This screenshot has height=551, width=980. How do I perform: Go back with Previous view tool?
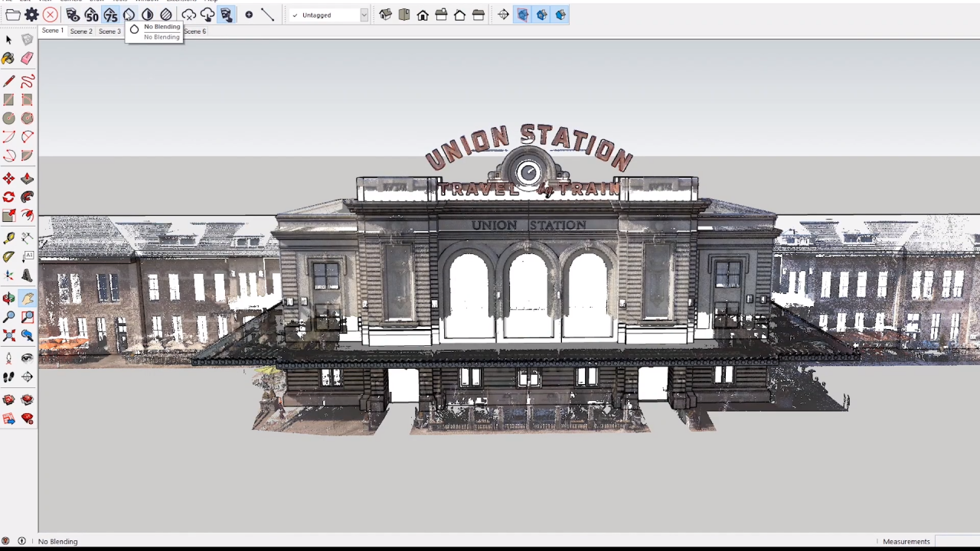tap(27, 335)
